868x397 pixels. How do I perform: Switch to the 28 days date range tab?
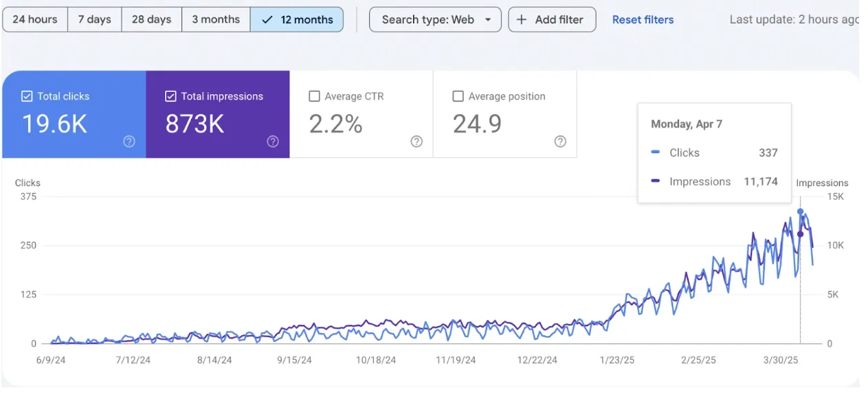151,19
